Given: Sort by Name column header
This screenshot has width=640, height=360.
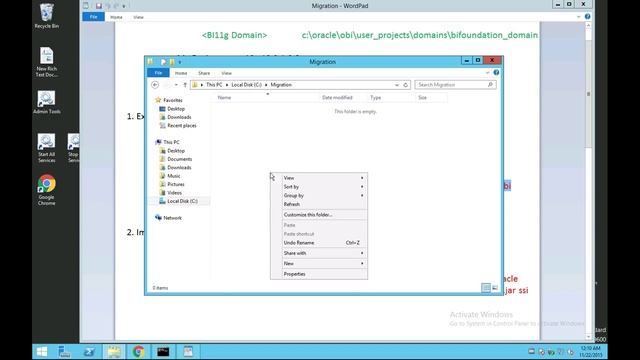Looking at the screenshot, I should (x=265, y=98).
